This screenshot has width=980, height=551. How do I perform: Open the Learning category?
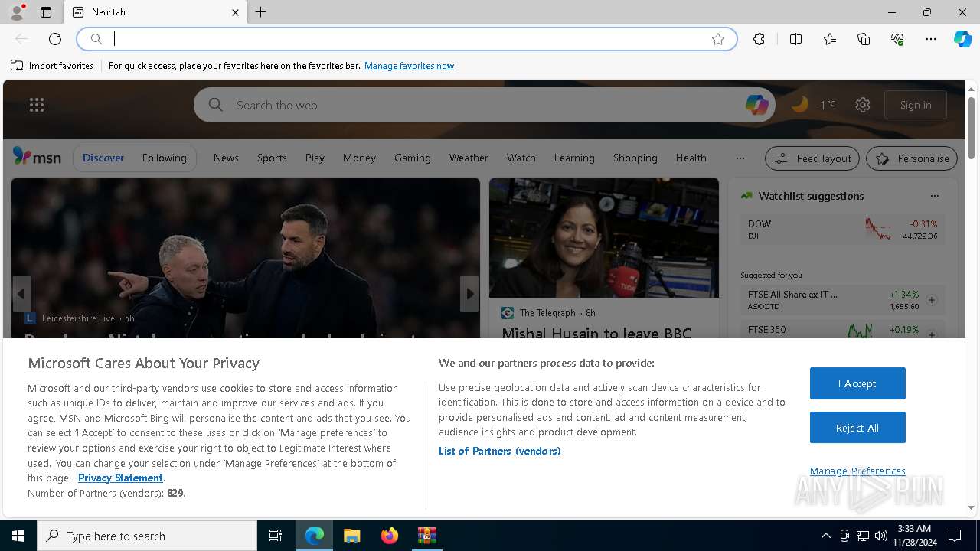(574, 158)
